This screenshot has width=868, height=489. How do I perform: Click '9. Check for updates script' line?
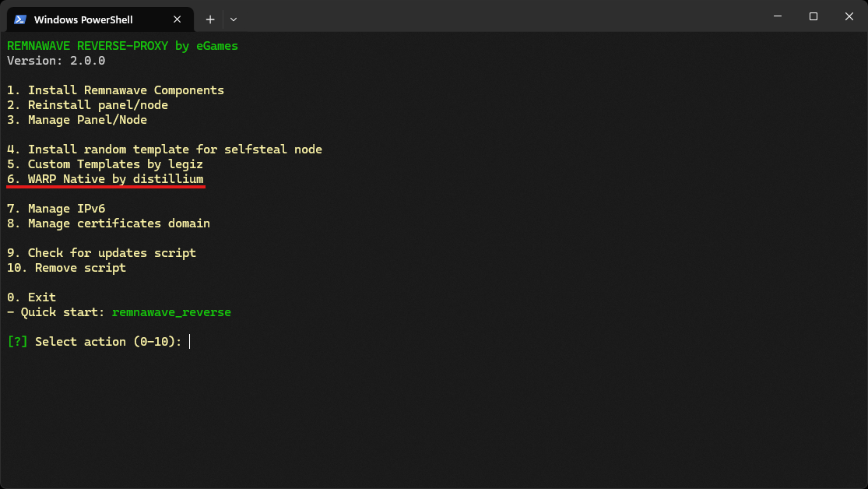pyautogui.click(x=101, y=253)
